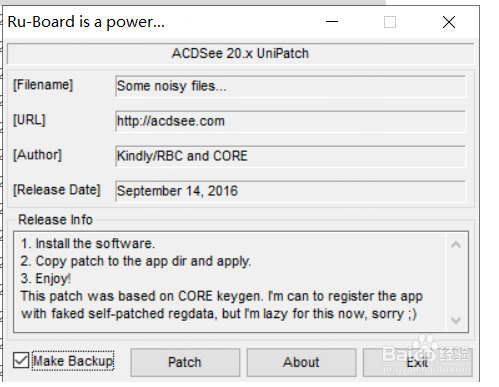Click the 'ACDSee 20.x UniPatch' title banner
Viewport: 499px width, 387px height.
(x=240, y=54)
